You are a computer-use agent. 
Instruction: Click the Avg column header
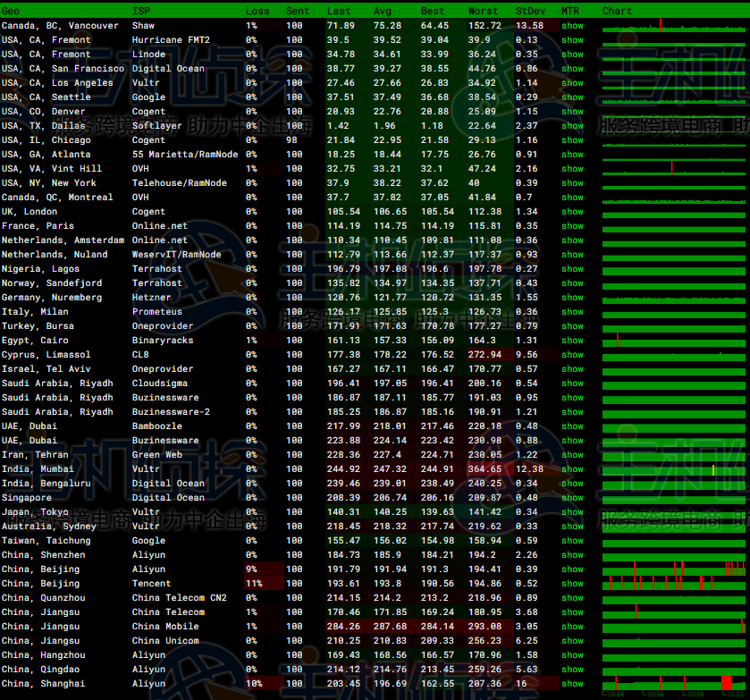pyautogui.click(x=383, y=11)
